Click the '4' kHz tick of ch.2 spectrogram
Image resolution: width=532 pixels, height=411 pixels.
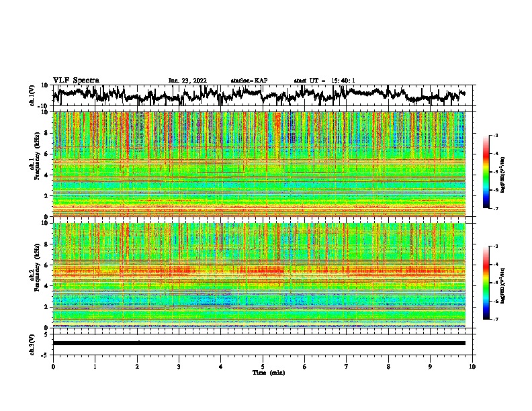(47, 286)
